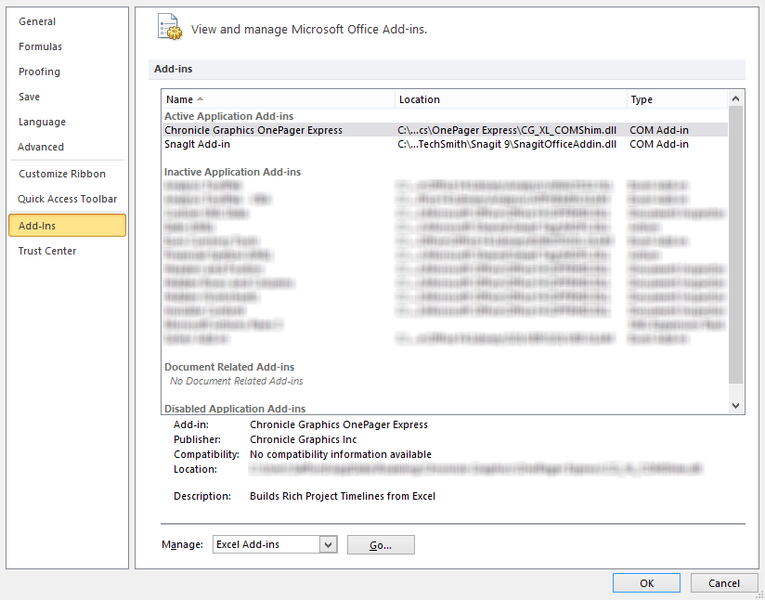Image resolution: width=765 pixels, height=600 pixels.
Task: Open the Formulas options category
Action: [x=40, y=46]
